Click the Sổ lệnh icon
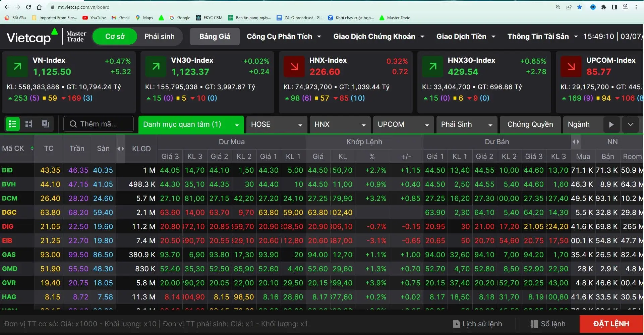The image size is (644, 335). click(534, 324)
